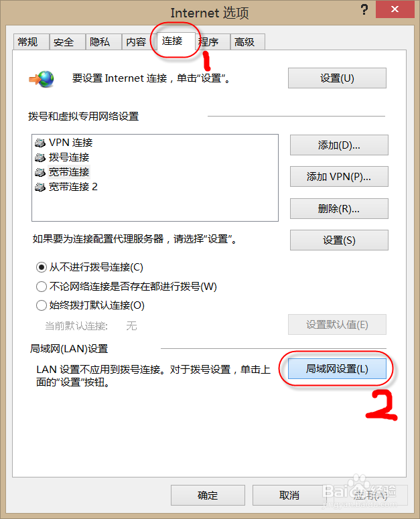Click the modem icon beside 宽带连接 2
420x519 pixels.
coord(40,188)
